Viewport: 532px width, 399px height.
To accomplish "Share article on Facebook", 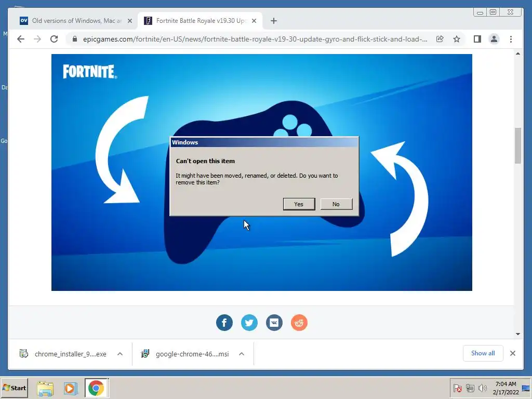I will coord(224,322).
